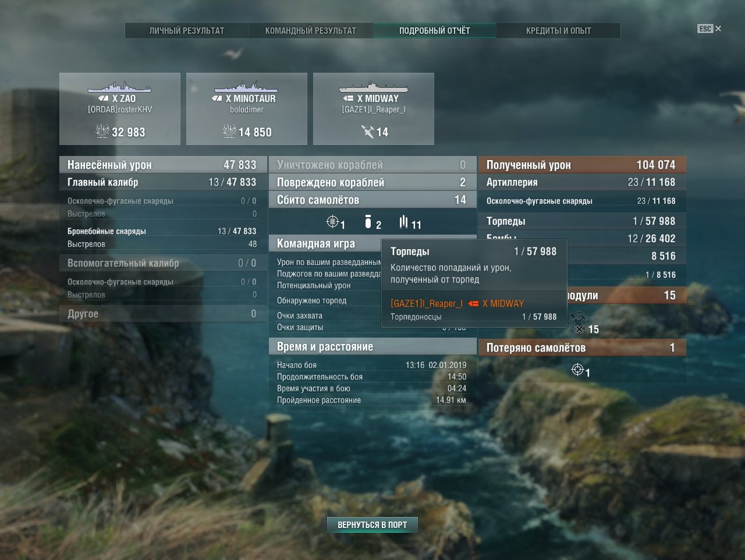This screenshot has width=745, height=560.
Task: Click the fighter icon under Потеряно самолётов
Action: (577, 370)
